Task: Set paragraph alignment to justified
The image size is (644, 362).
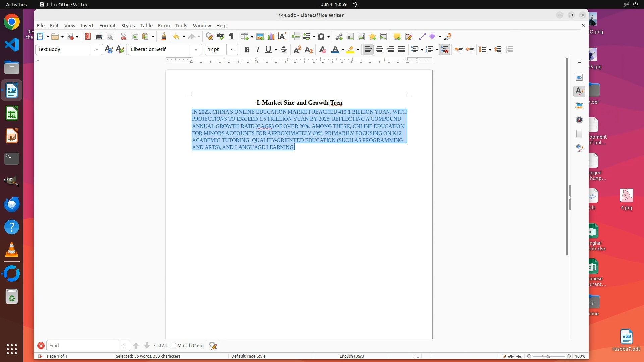Action: [x=401, y=50]
